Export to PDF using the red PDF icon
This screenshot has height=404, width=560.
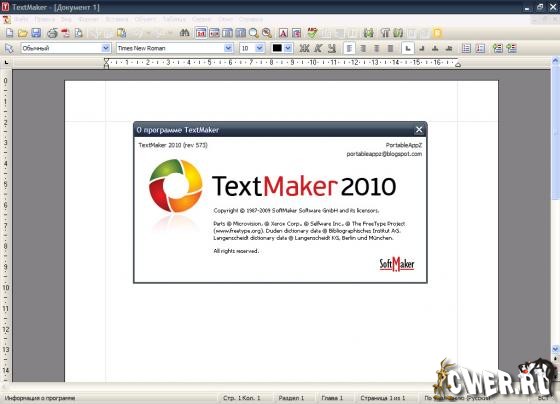click(66, 33)
